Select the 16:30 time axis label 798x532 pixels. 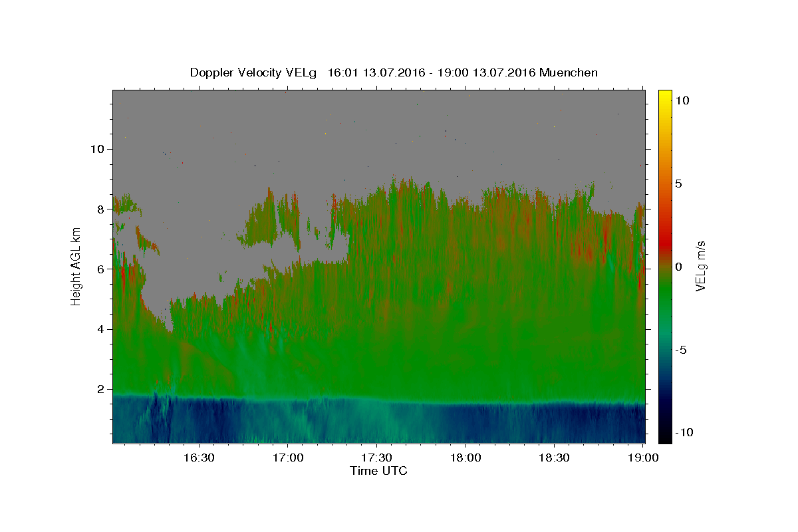coord(199,458)
